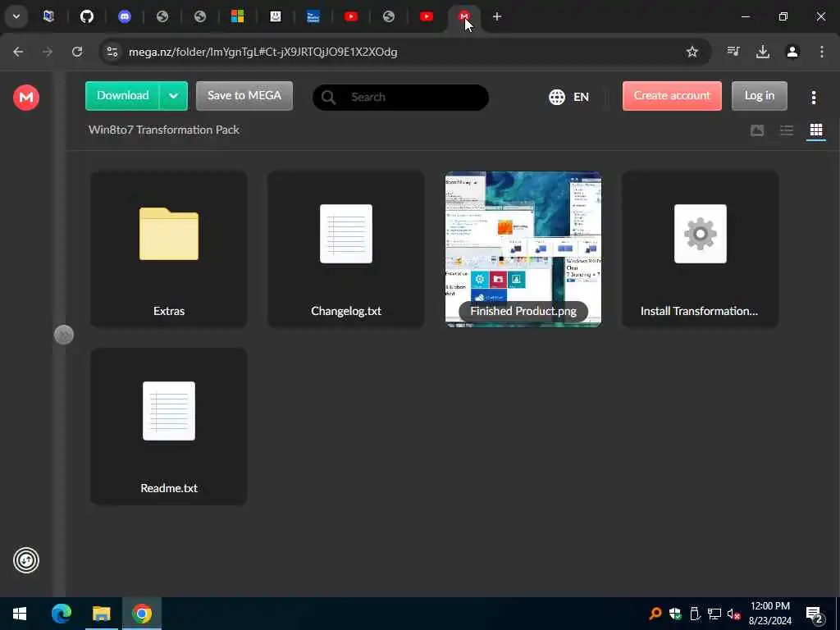Open a new browser tab
This screenshot has height=630, width=840.
click(x=496, y=16)
